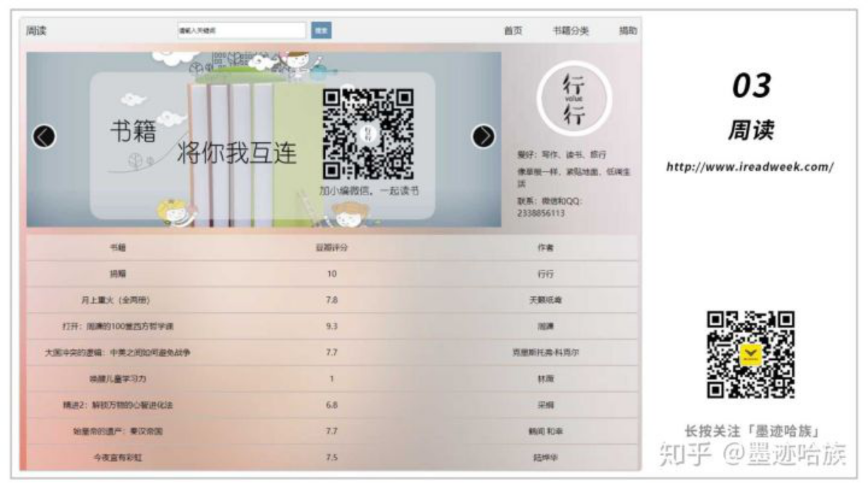Click the QR code above 长按关注「墨迹哈族」
This screenshot has height=488, width=868.
pyautogui.click(x=751, y=354)
